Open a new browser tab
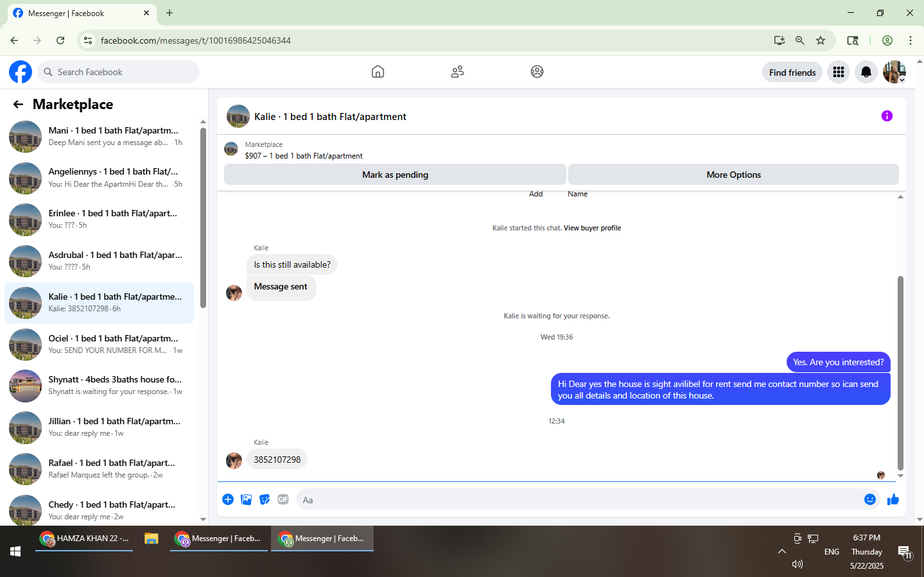924x577 pixels. pyautogui.click(x=170, y=13)
